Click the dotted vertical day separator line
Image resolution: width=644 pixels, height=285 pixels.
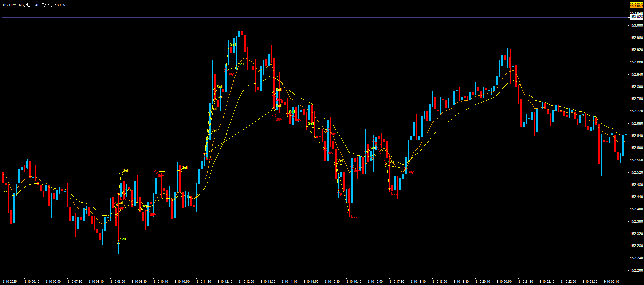(x=599, y=134)
